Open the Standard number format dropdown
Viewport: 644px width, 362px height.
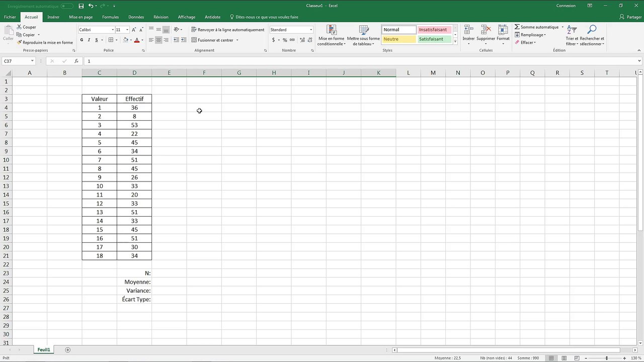(311, 30)
